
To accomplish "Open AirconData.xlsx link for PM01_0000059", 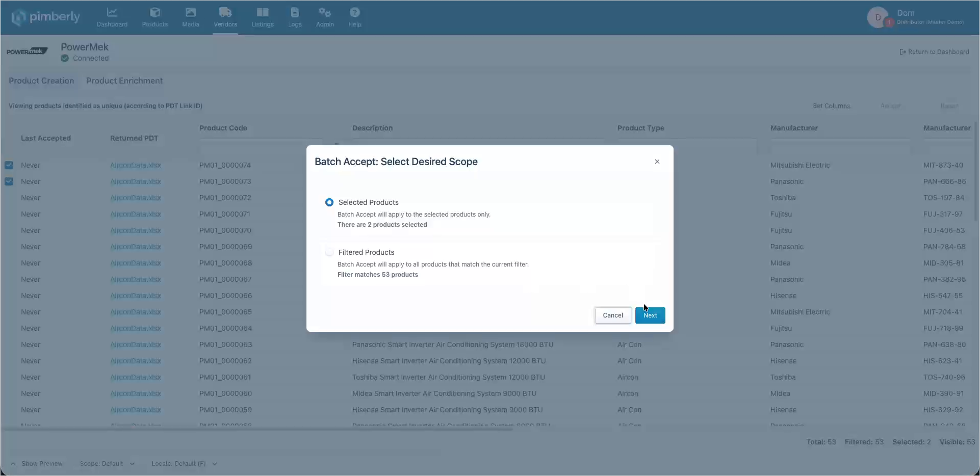I will 136,410.
